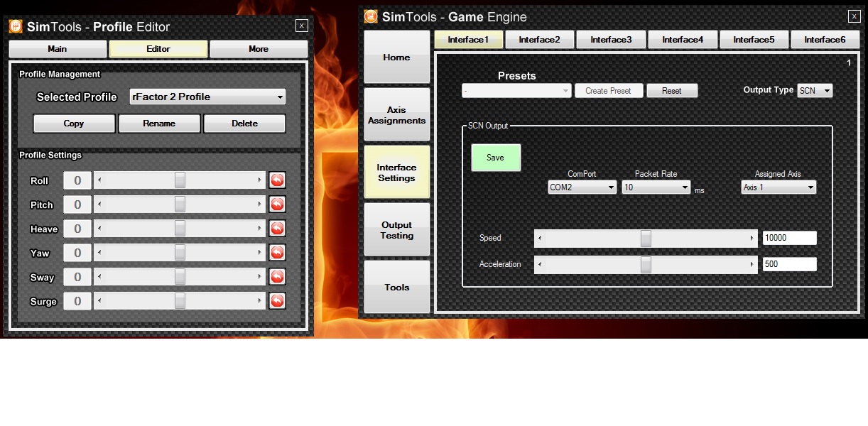868x426 pixels.
Task: Open Output Testing section
Action: (x=397, y=229)
